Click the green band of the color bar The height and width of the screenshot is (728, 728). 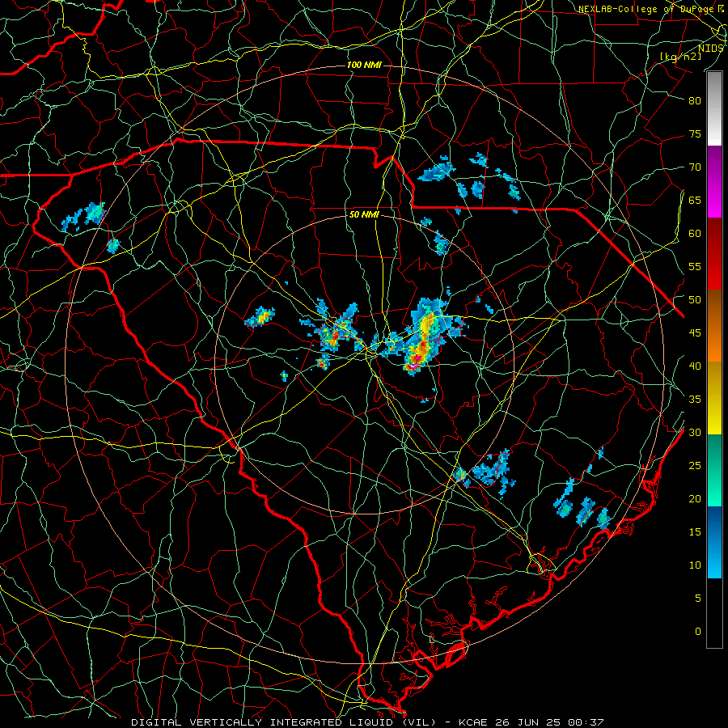pos(714,470)
